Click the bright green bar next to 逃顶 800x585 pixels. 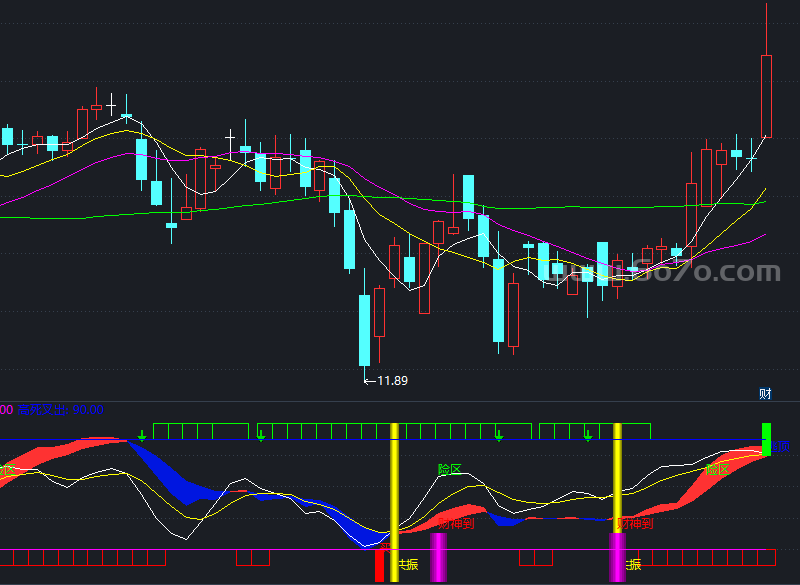click(x=766, y=439)
